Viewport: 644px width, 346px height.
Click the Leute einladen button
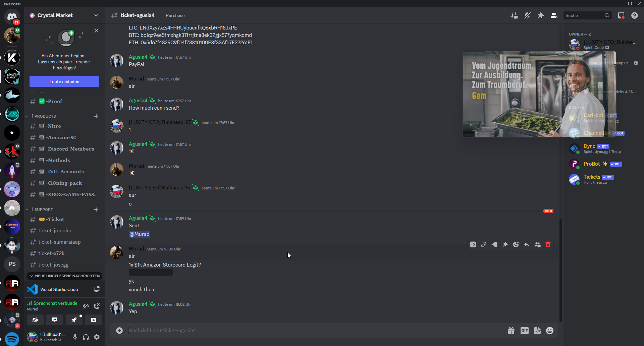tap(64, 81)
